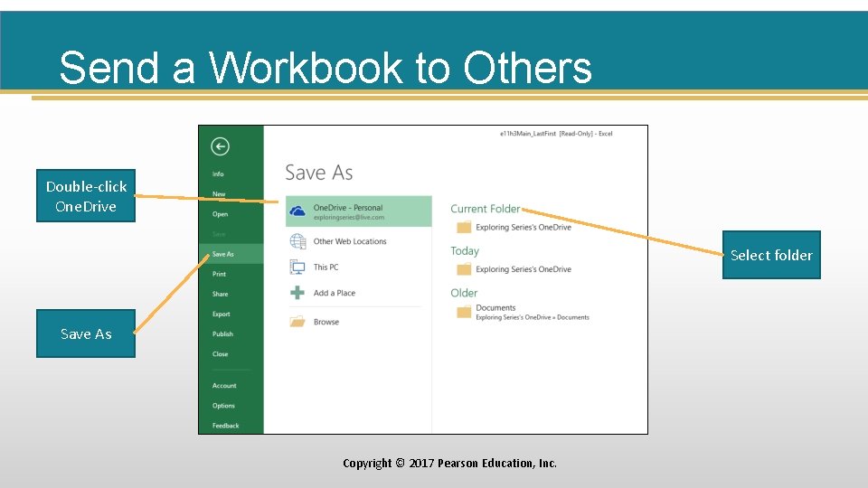Open Exploring Series's OneDrive under Today
868x488 pixels.
[x=524, y=269]
